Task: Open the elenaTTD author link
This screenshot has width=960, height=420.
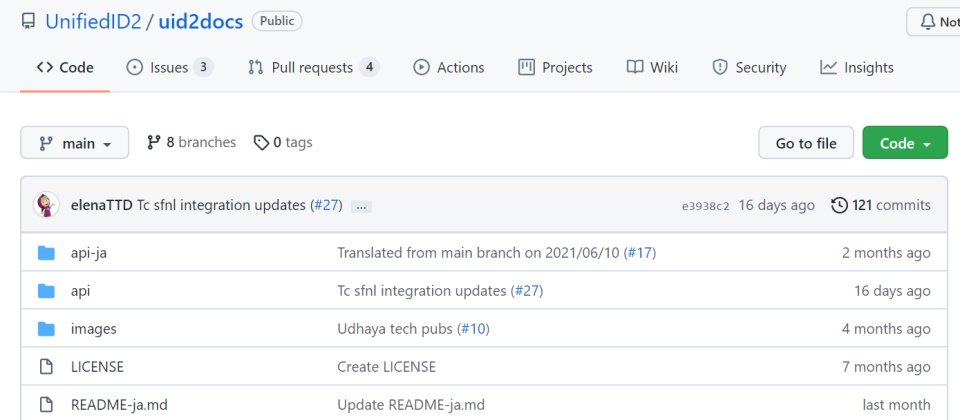Action: [102, 205]
